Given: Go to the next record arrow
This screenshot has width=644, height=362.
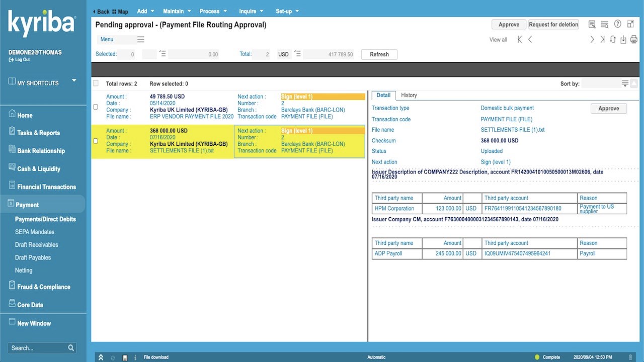Looking at the screenshot, I should pyautogui.click(x=592, y=39).
